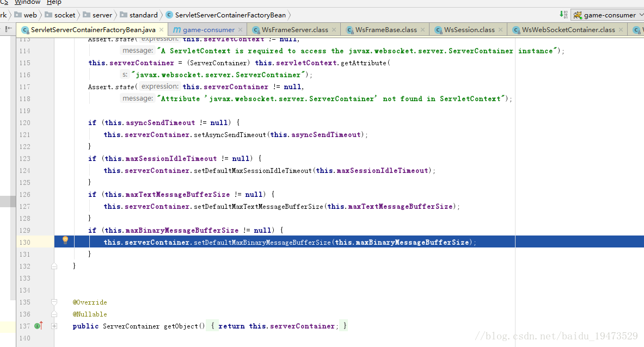Open the Help menu
Viewport: 644px width, 347px height.
click(54, 3)
